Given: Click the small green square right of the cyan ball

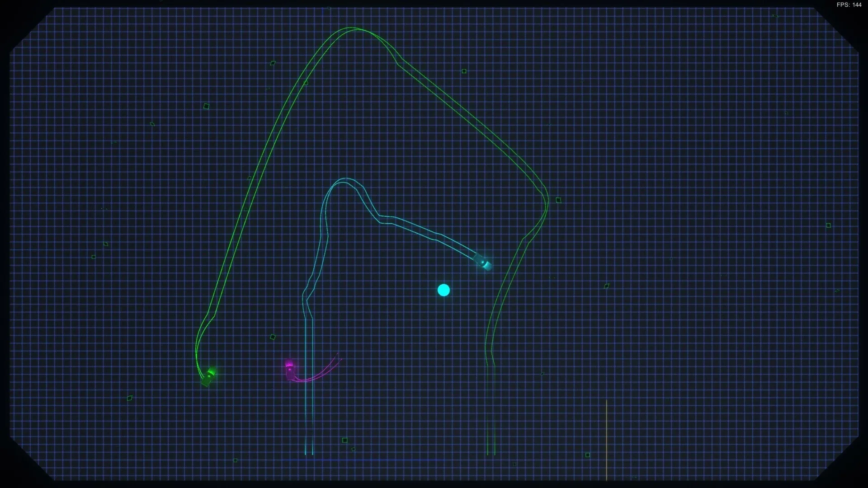Looking at the screenshot, I should point(607,286).
